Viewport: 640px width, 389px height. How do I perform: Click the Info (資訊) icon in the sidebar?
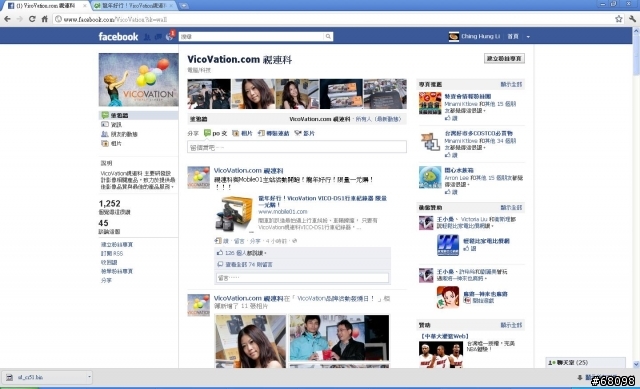click(x=105, y=124)
